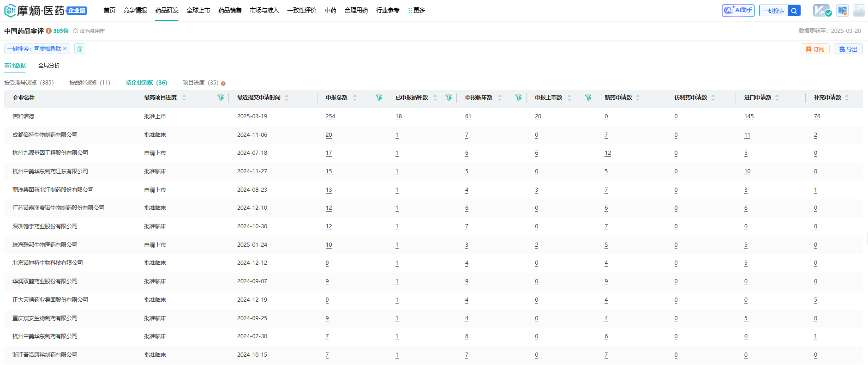Open filter funnel for 申报上市数 column
The width and height of the screenshot is (868, 365).
point(588,97)
